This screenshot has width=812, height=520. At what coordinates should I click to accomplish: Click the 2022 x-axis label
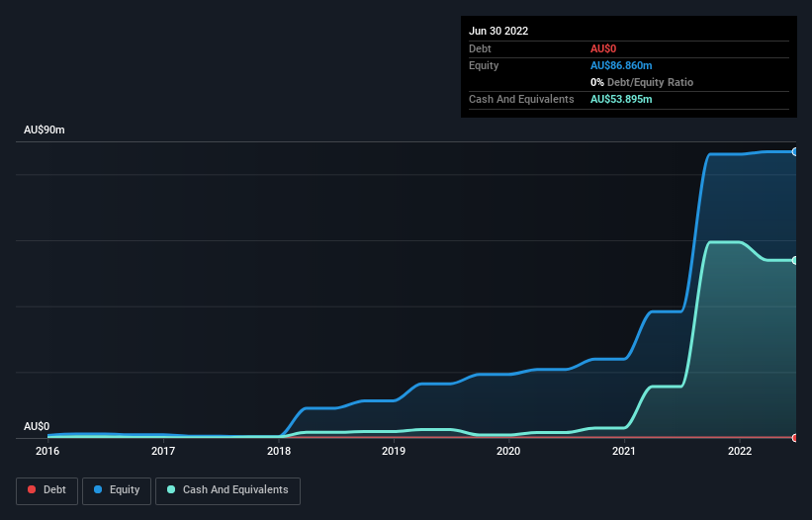coord(740,451)
